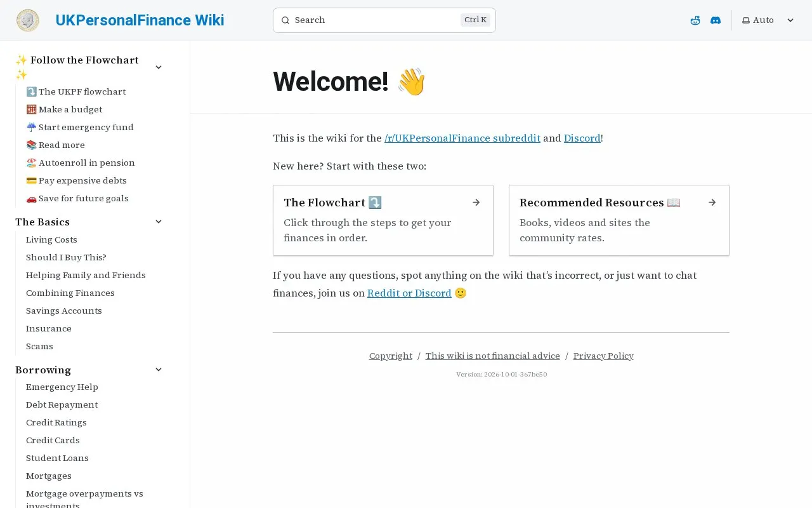Screen dimensions: 812x508
Task: Open the Copyright footer link
Action: click(x=391, y=356)
